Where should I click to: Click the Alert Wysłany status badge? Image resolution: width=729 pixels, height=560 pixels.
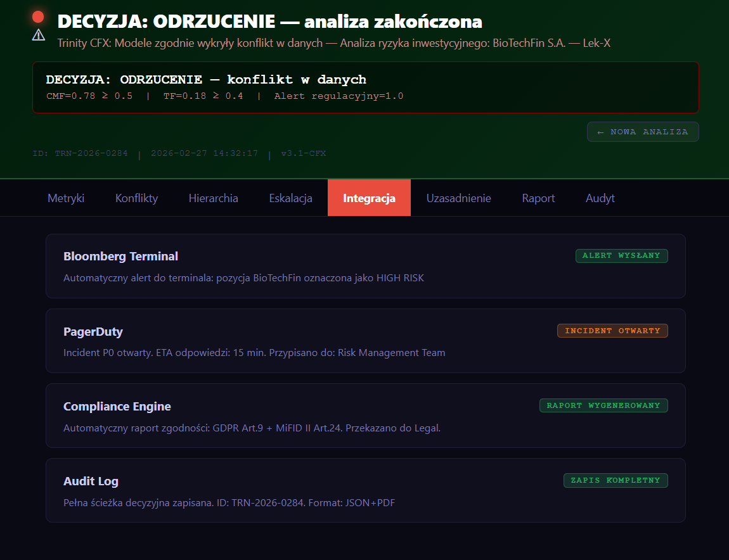tap(621, 256)
